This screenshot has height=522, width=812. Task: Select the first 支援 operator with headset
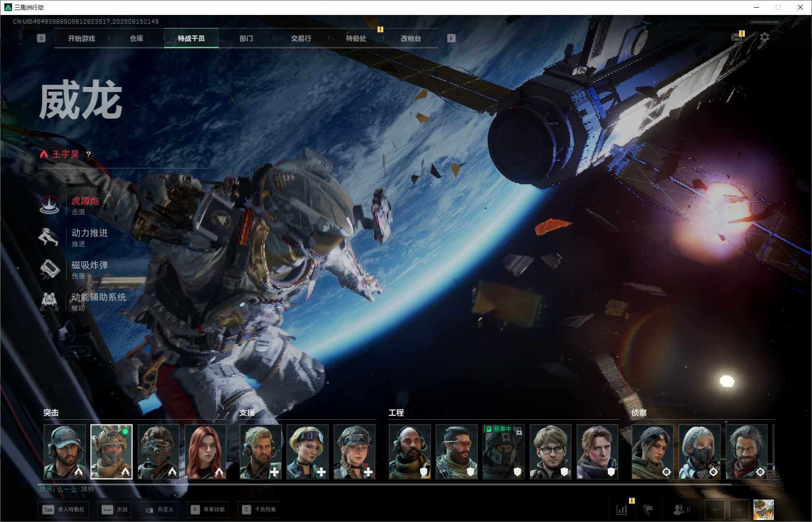coord(261,452)
